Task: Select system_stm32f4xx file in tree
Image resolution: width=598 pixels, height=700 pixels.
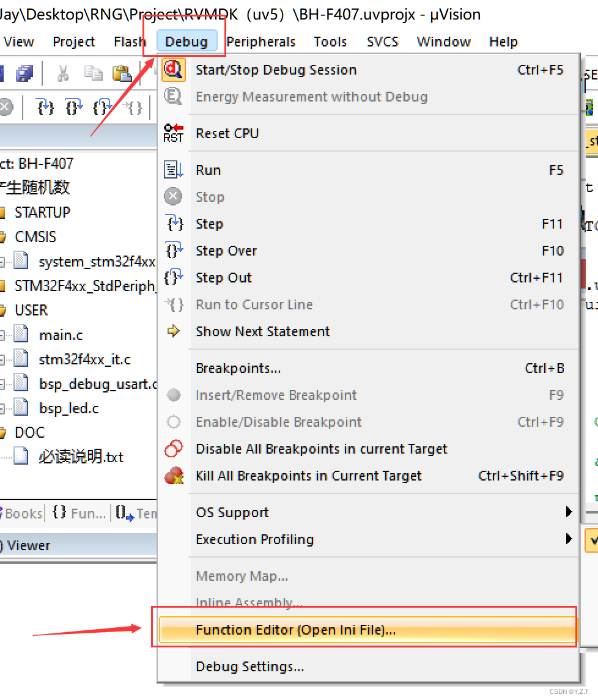Action: coord(97,261)
